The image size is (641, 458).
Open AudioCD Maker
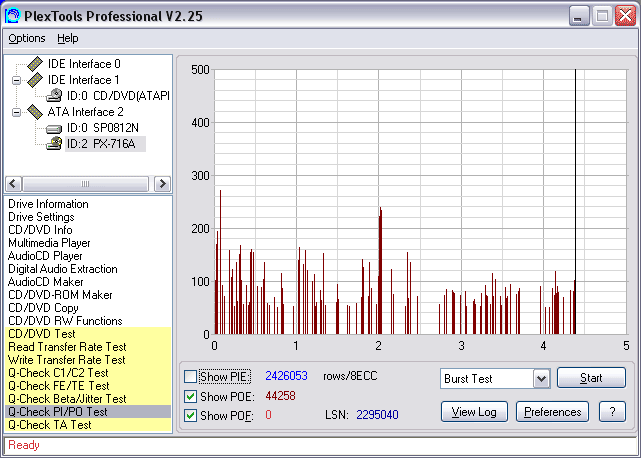[x=45, y=282]
